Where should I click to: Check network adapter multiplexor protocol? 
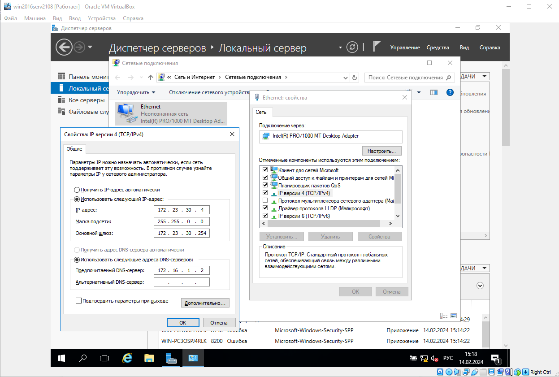click(x=265, y=201)
